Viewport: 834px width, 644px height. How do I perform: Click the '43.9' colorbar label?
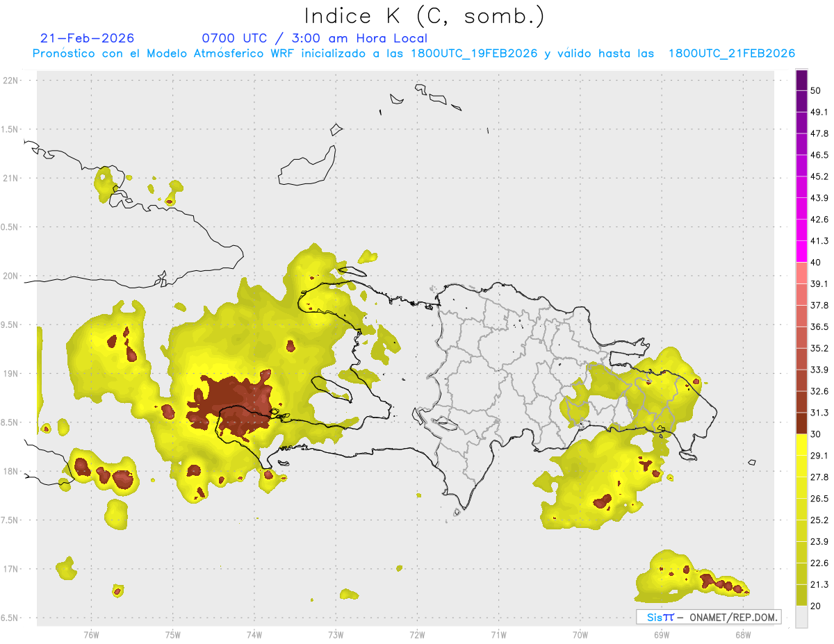click(819, 198)
